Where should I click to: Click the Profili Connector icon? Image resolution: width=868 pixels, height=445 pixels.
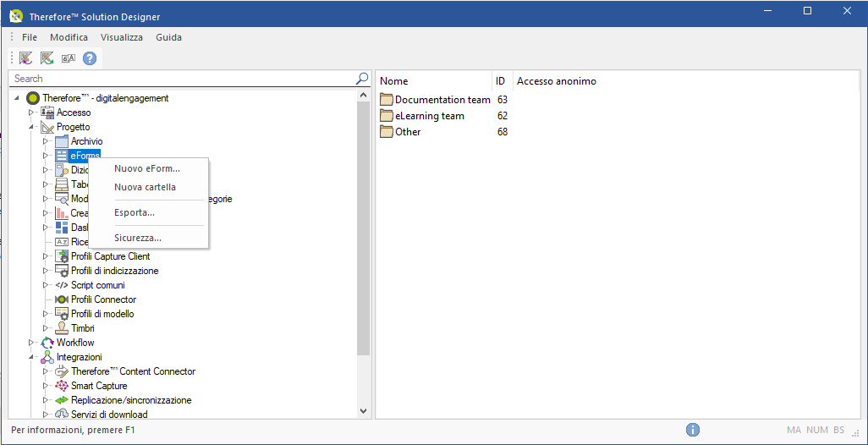point(62,299)
